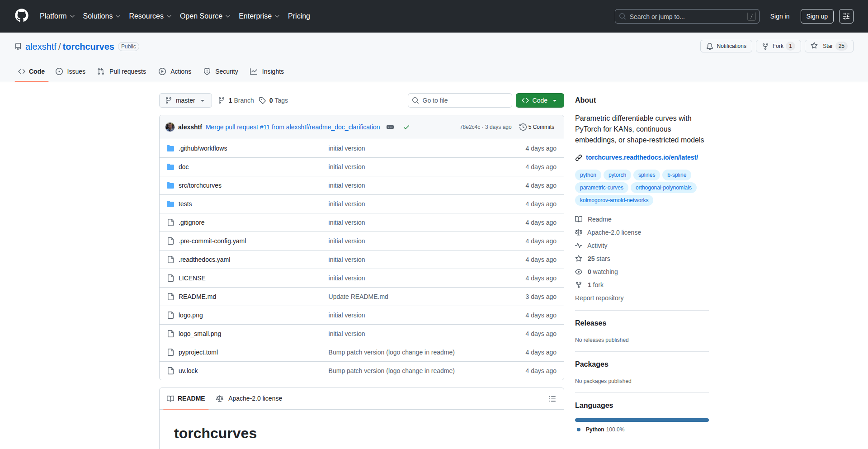Open the README outline list icon
This screenshot has width=868, height=449.
click(x=552, y=399)
